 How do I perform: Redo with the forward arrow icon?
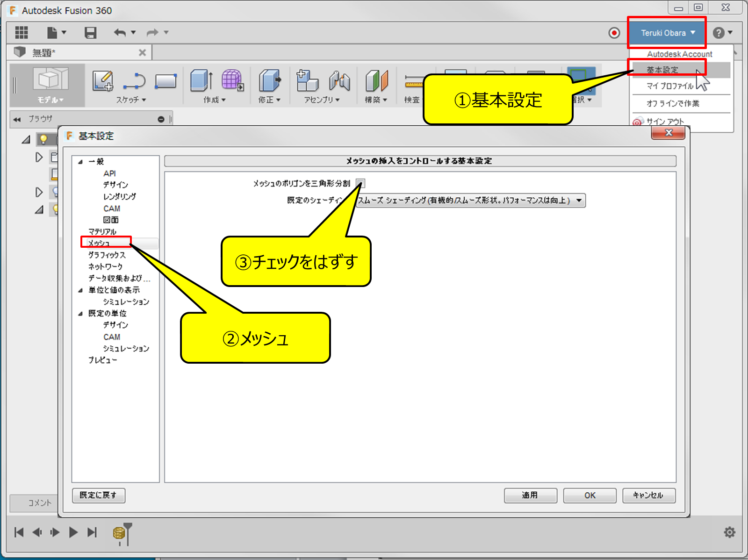click(152, 33)
